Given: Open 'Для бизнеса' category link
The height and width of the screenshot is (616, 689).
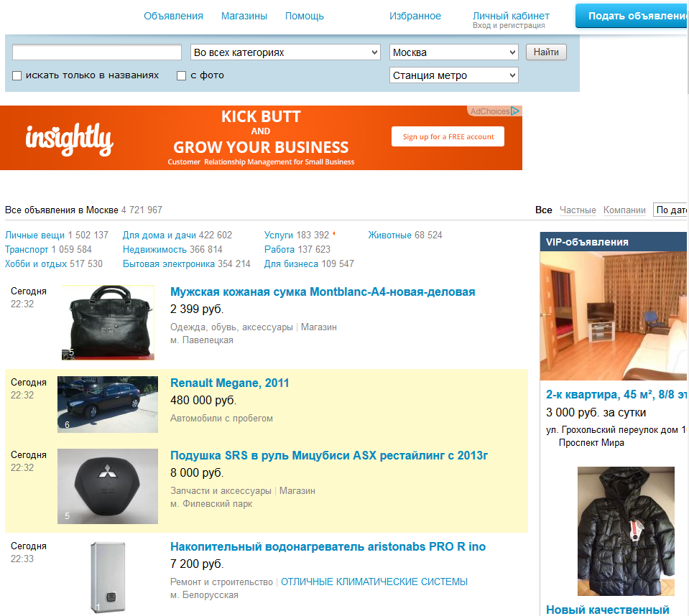Looking at the screenshot, I should point(291,264).
